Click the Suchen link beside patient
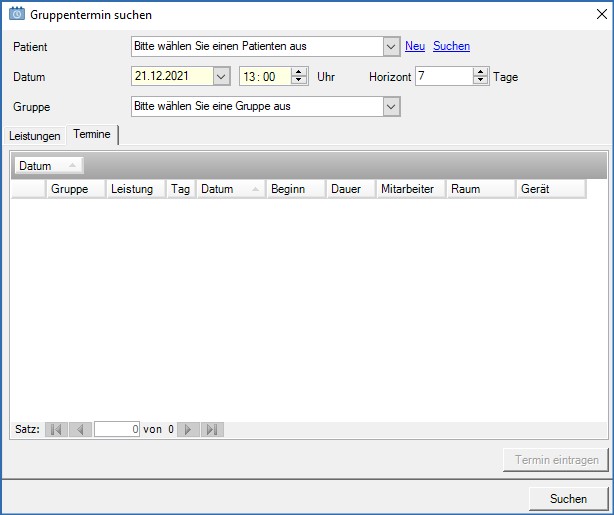The width and height of the screenshot is (614, 515). [451, 46]
